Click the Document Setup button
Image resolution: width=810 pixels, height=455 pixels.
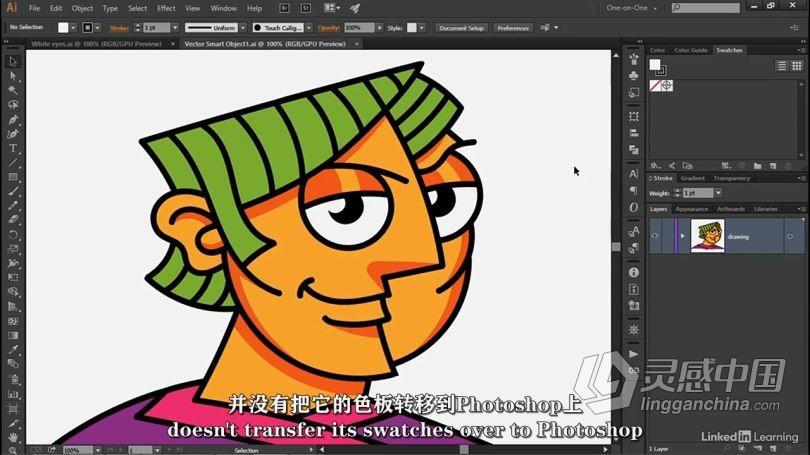[x=461, y=28]
